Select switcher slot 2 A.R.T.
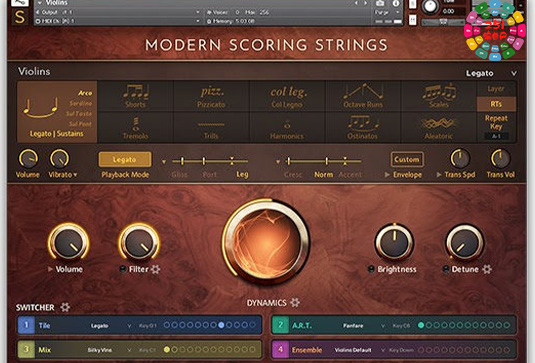Viewport: 535px width, 363px height. [280, 325]
